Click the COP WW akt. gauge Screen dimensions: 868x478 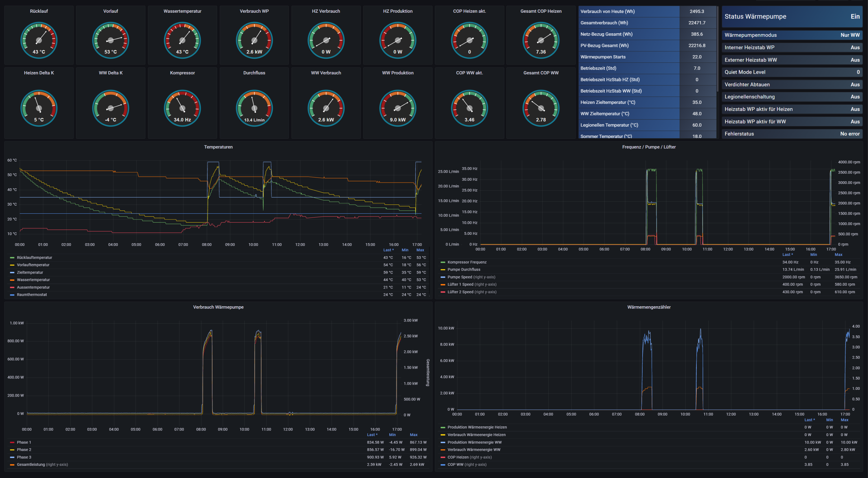[469, 108]
